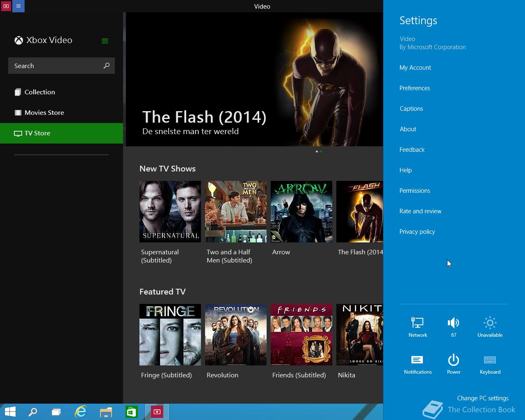Go to Movies Store
The height and width of the screenshot is (420, 525).
62,112
